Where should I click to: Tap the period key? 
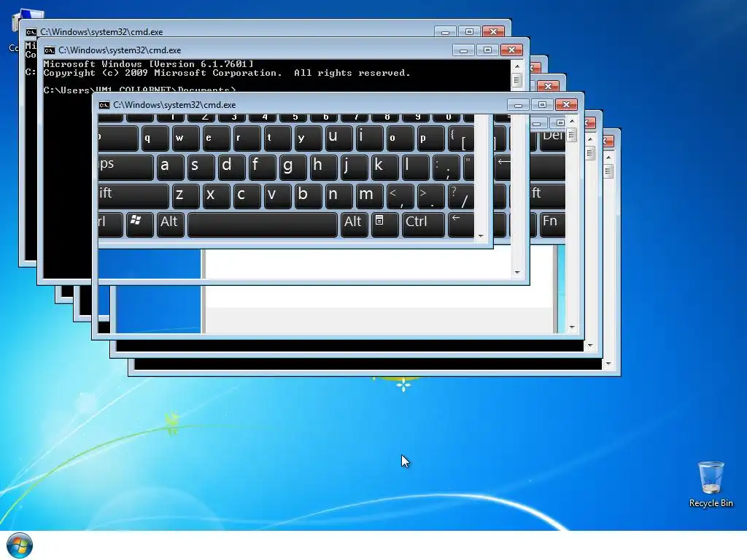[430, 196]
